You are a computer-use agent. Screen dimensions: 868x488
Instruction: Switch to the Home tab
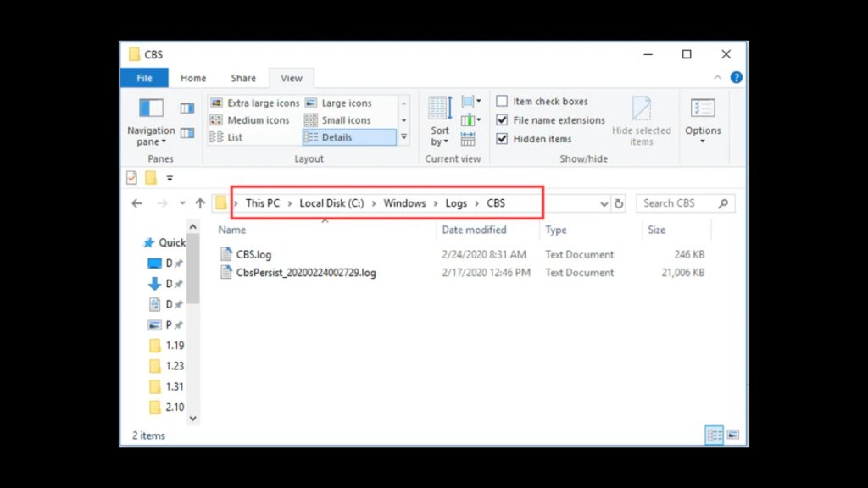tap(192, 77)
